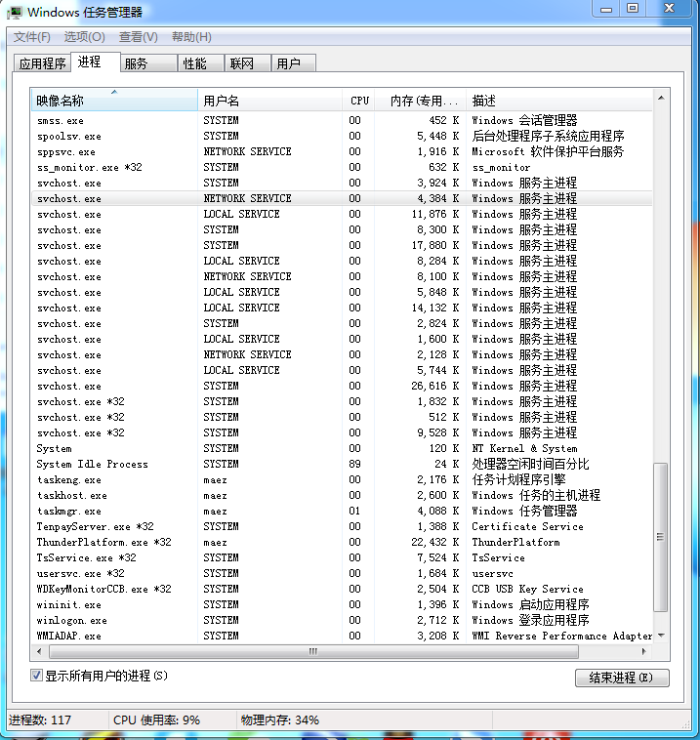Select the taskeng.exe process row
Screen dimensions: 700x740
[x=342, y=479]
